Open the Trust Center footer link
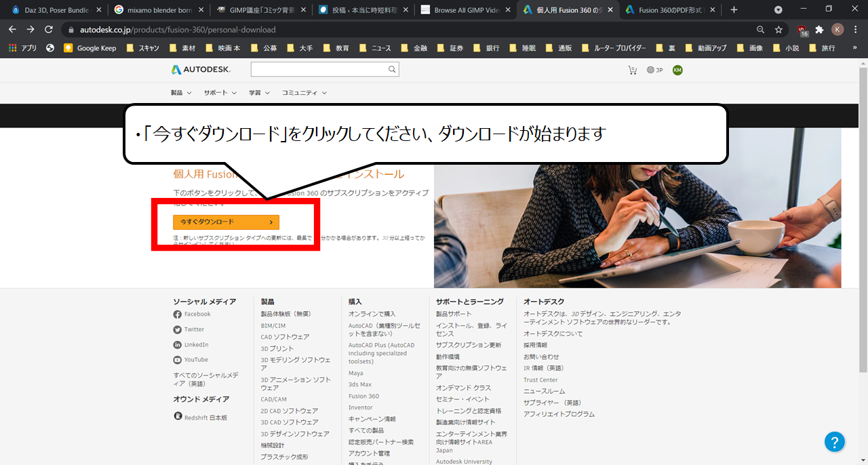 [540, 380]
